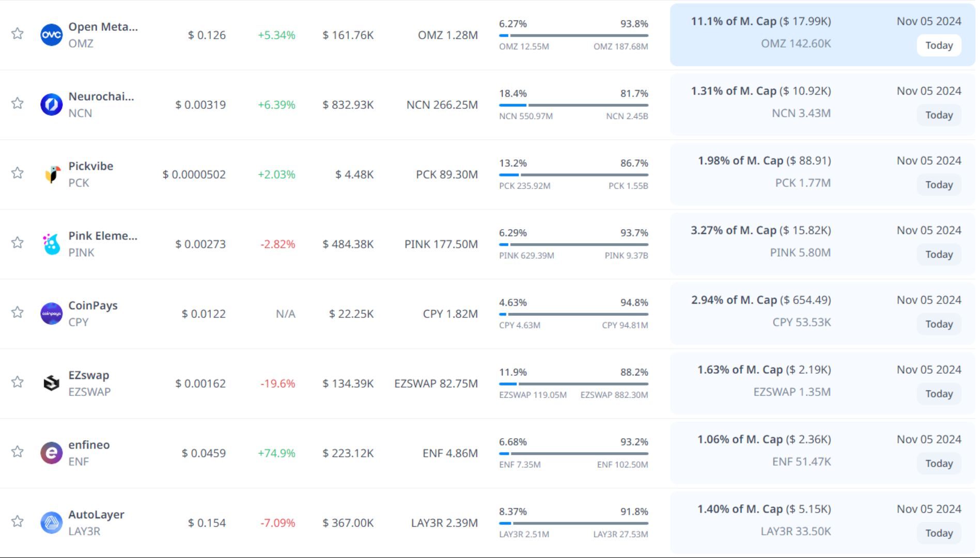Screen dimensions: 980x558
Task: Toggle watchlist star for AutoLayer
Action: pyautogui.click(x=18, y=521)
